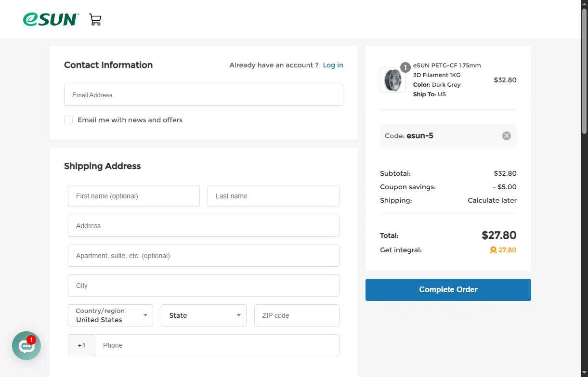Click the 'Color: Dark Grey' text
Image resolution: width=588 pixels, height=377 pixels.
tap(437, 85)
